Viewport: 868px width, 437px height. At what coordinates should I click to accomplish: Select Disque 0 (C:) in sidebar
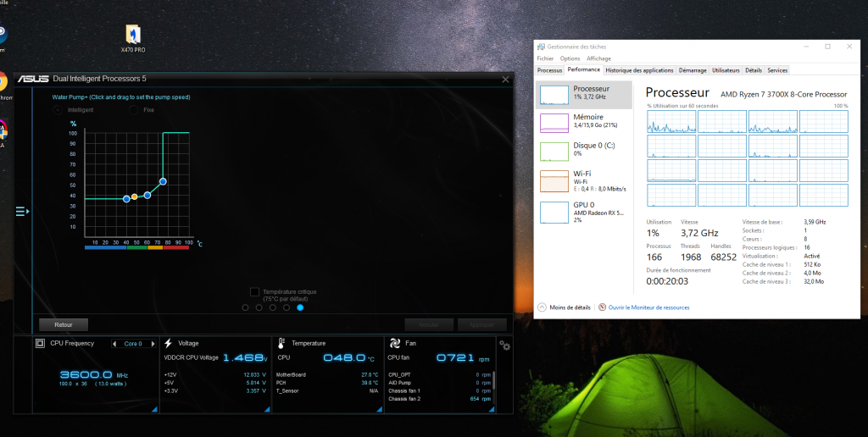(x=584, y=151)
